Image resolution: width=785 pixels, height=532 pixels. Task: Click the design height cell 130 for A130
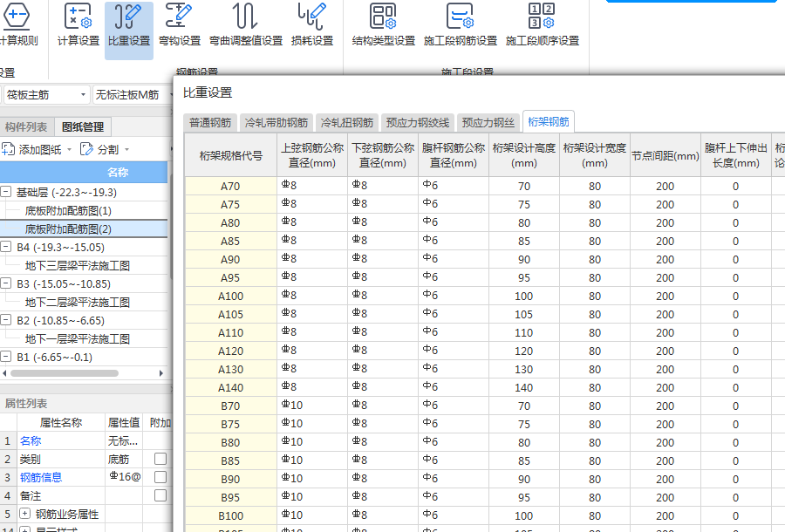coord(523,369)
